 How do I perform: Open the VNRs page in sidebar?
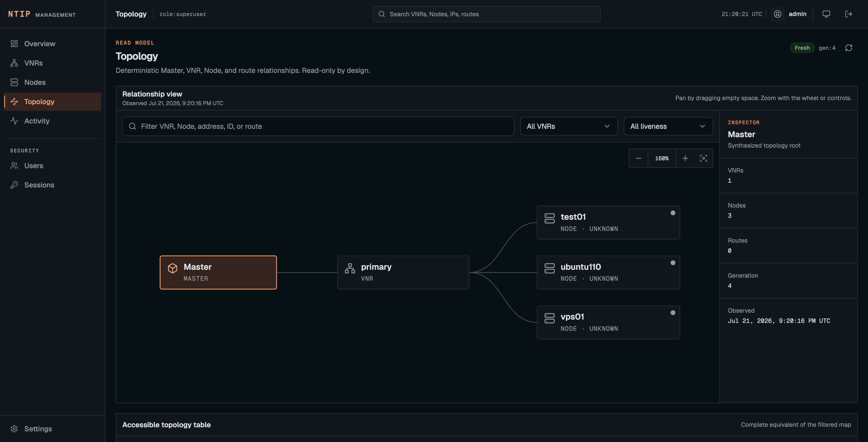tap(53, 63)
